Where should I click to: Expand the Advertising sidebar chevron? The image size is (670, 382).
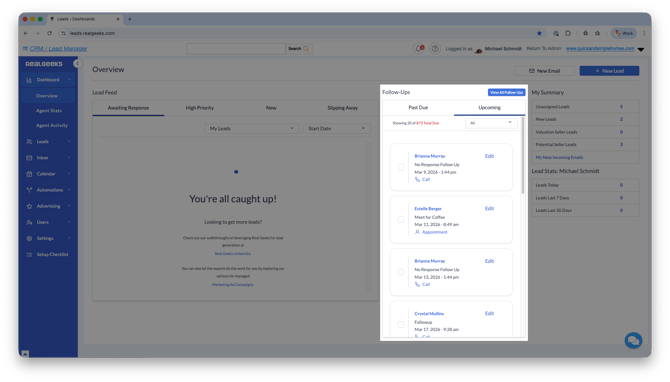69,206
